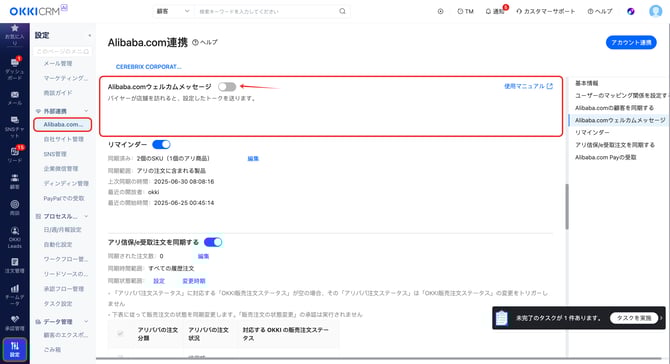Click the タスクを実施 button
The image size is (670, 364).
634,318
